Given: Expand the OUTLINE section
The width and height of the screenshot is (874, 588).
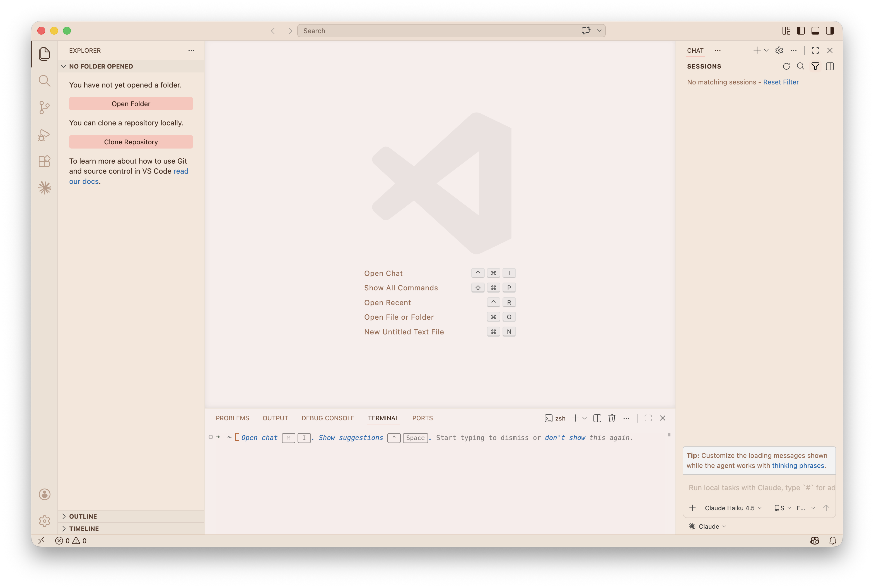Looking at the screenshot, I should pyautogui.click(x=83, y=516).
